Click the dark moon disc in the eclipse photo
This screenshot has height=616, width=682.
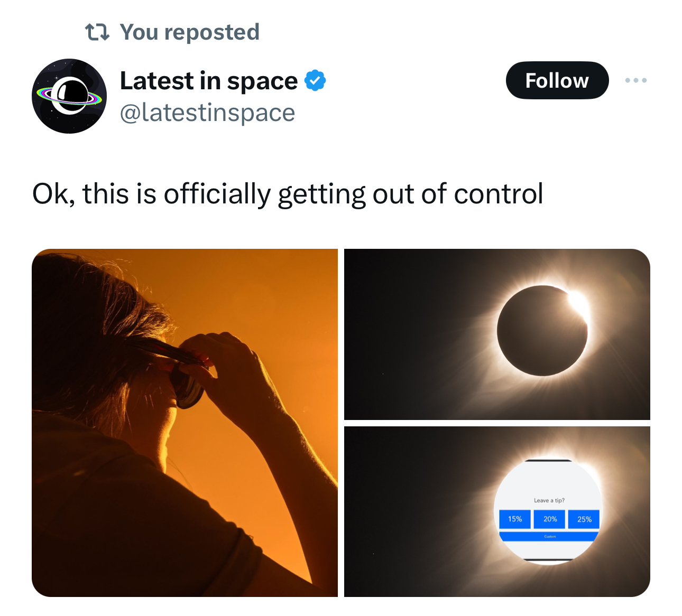pyautogui.click(x=539, y=332)
